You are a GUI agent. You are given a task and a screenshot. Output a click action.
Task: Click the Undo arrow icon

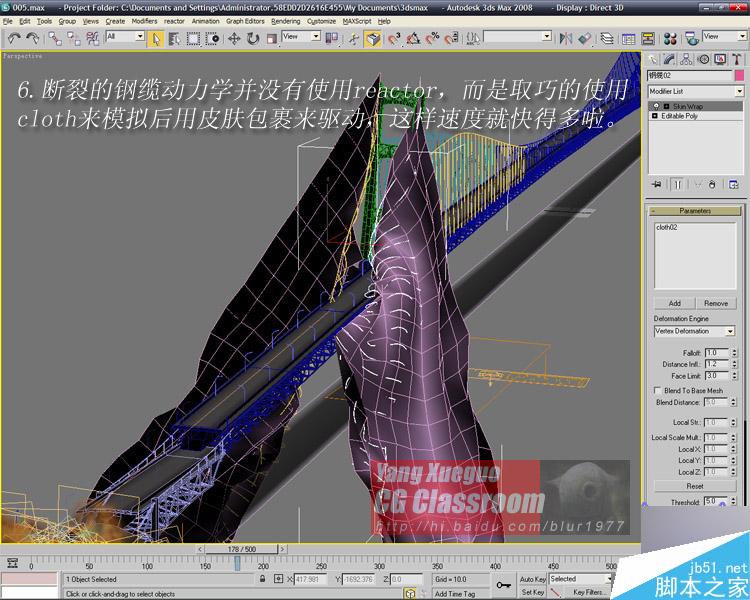tap(13, 38)
